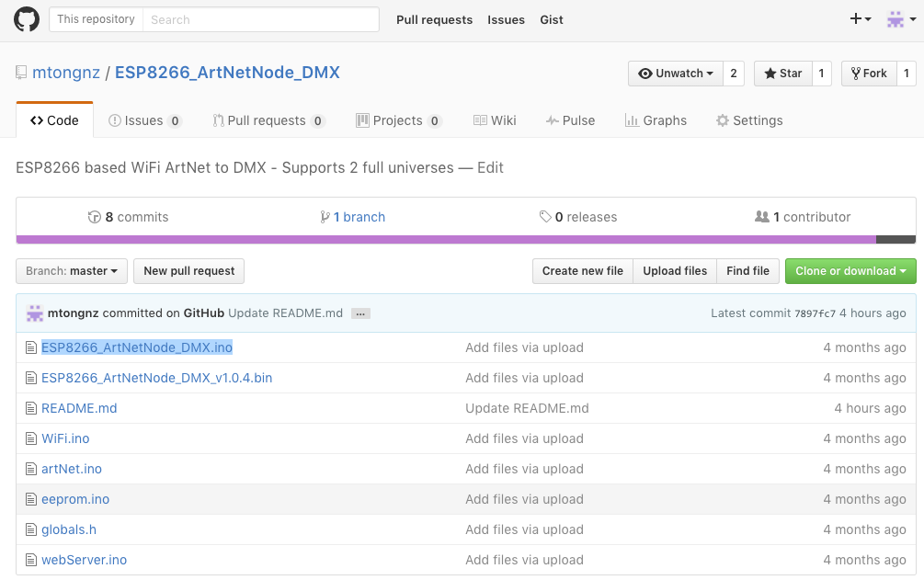Fork the repository

pyautogui.click(x=869, y=74)
